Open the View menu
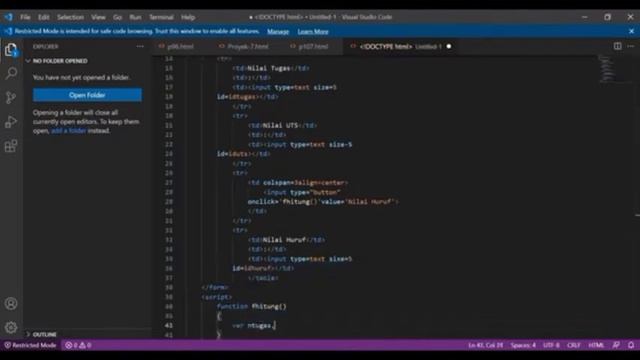 point(98,17)
